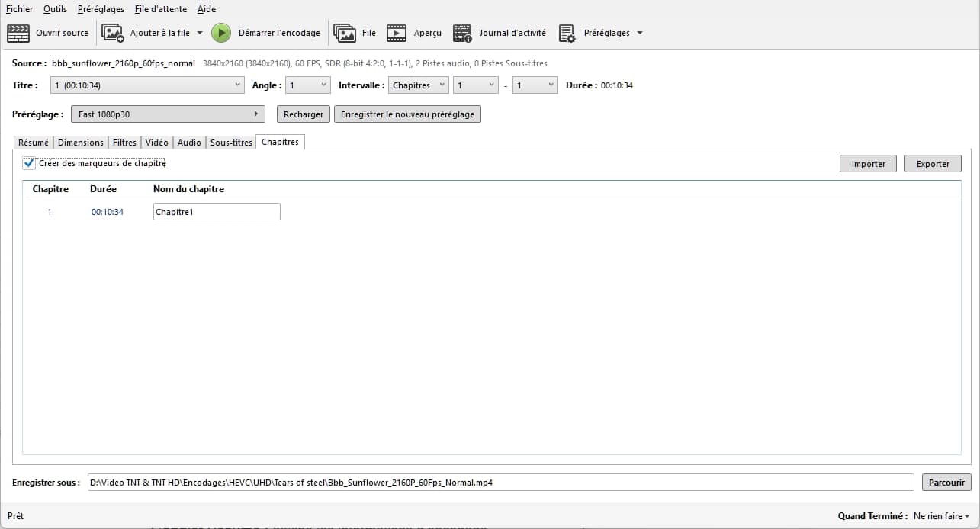
Task: Click the Parcourir button
Action: 946,483
